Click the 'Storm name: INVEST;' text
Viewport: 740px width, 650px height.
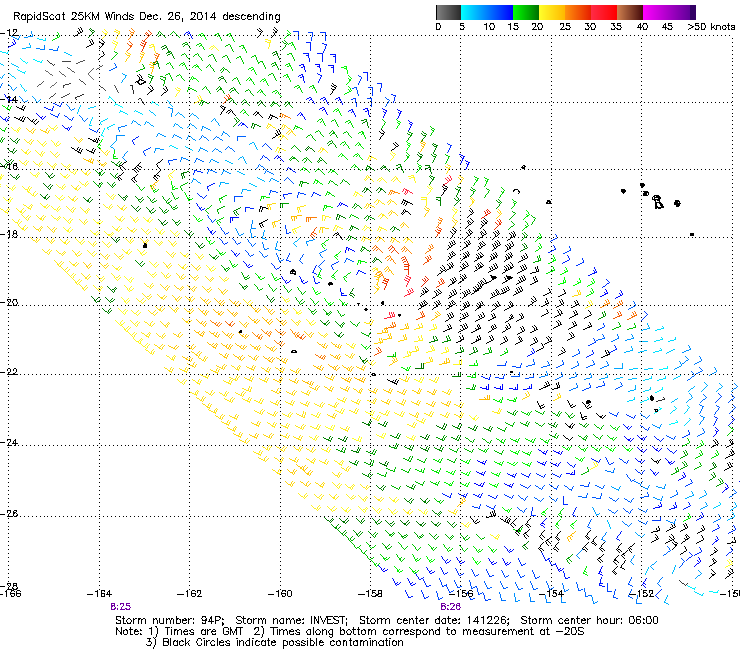(291, 620)
